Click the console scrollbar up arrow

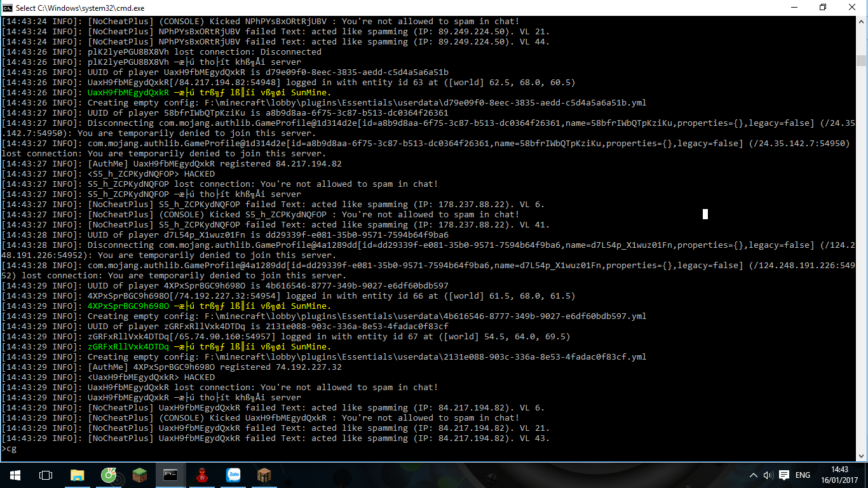coord(862,21)
